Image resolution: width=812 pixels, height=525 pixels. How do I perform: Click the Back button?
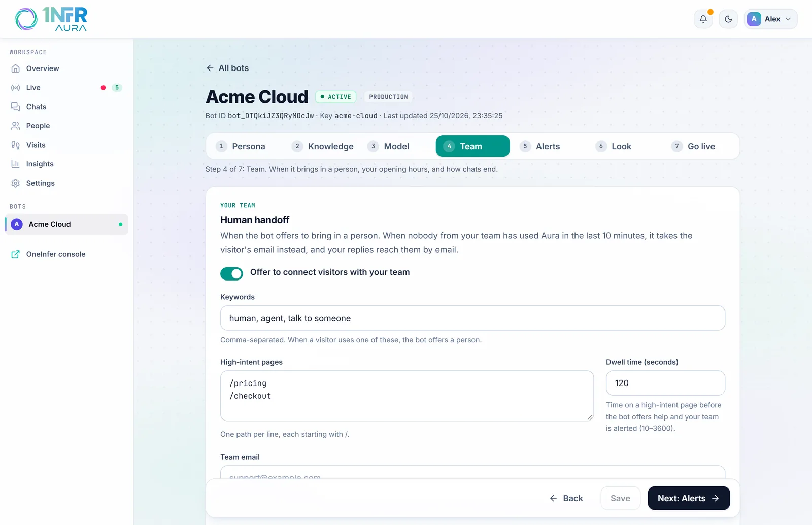566,498
